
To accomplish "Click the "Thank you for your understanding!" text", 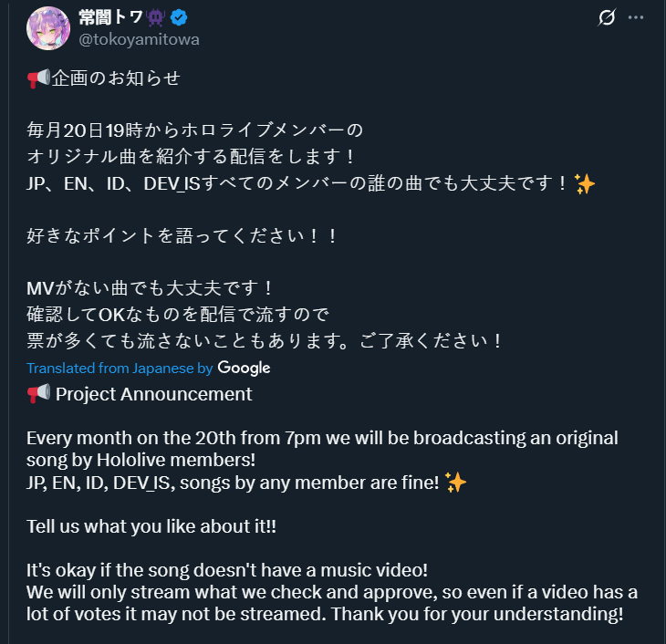I will (477, 614).
